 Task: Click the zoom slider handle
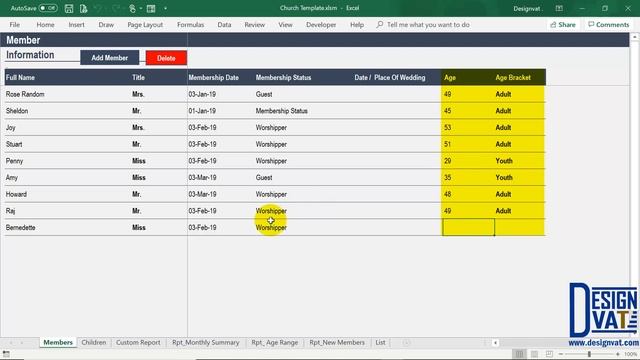pyautogui.click(x=589, y=354)
